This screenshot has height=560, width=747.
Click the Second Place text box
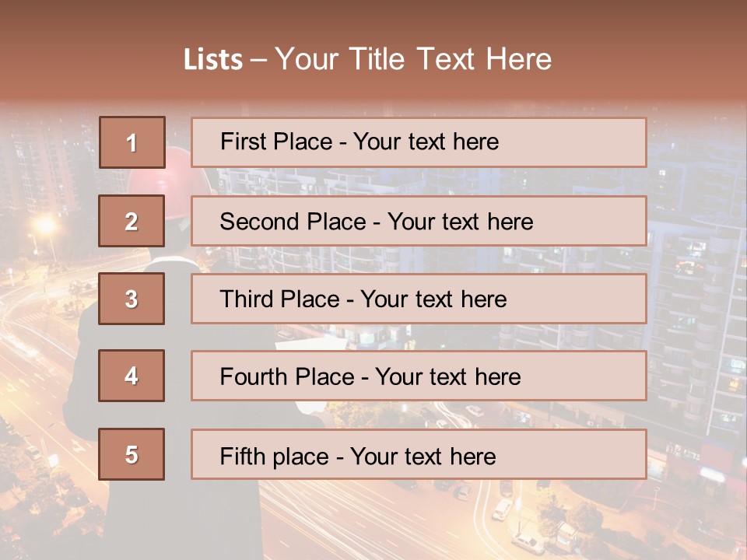(x=419, y=221)
